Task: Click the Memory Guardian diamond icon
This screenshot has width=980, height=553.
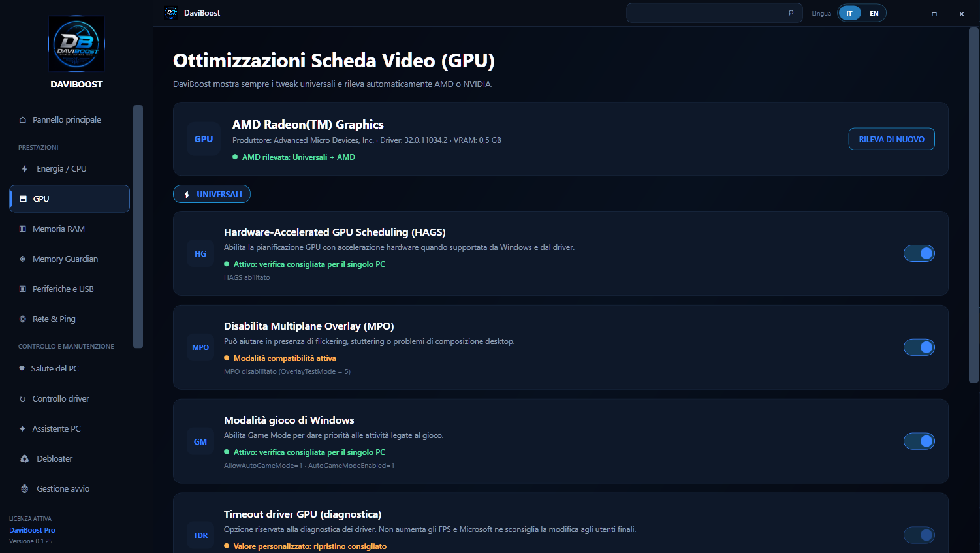Action: [x=23, y=259]
